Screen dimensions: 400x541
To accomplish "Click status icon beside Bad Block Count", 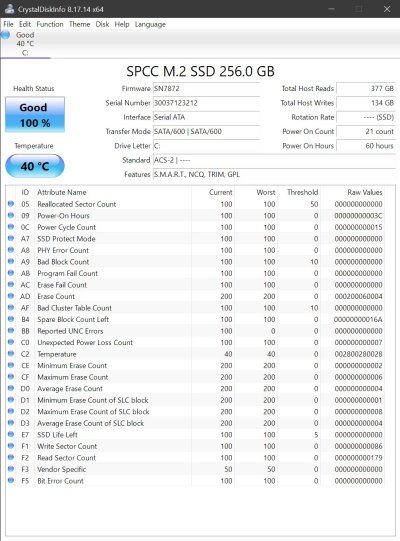I will [x=11, y=262].
